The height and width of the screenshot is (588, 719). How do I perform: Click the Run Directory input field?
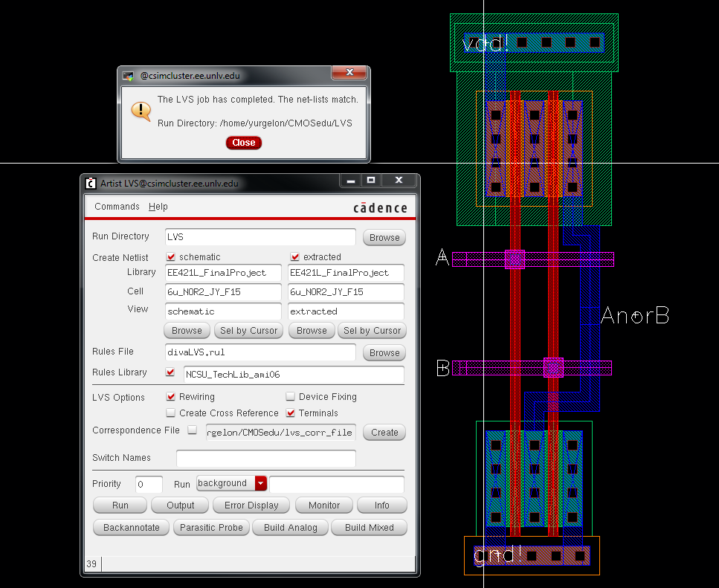coord(259,237)
